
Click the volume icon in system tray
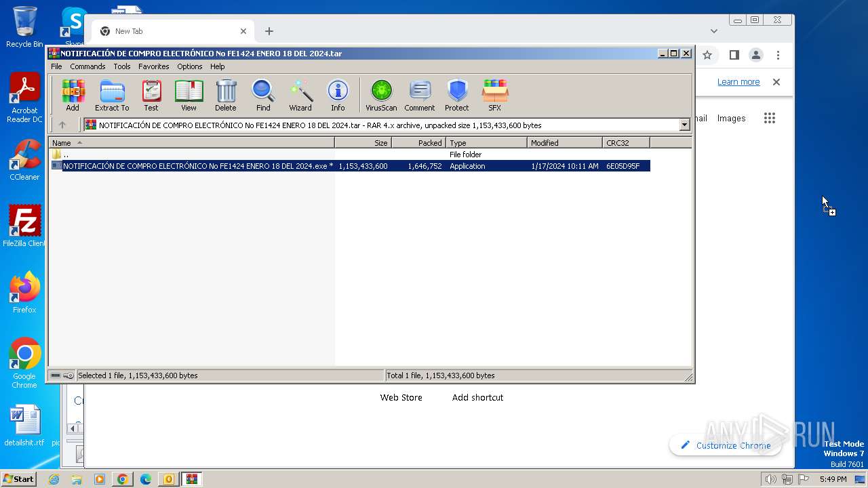(x=770, y=479)
